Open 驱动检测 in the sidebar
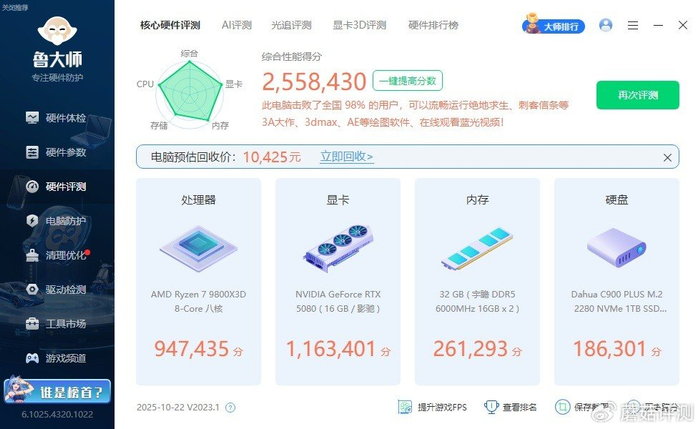 56,289
